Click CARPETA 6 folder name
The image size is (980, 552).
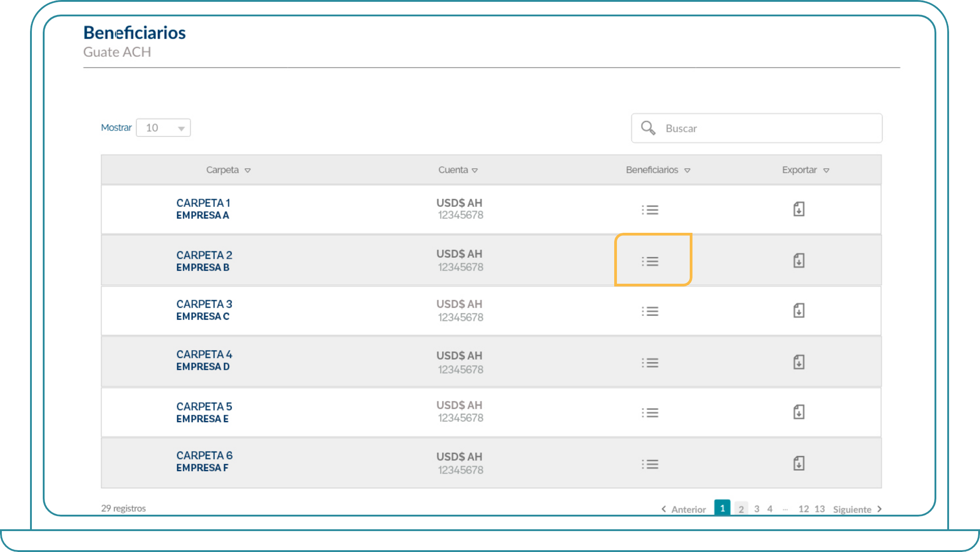coord(204,455)
